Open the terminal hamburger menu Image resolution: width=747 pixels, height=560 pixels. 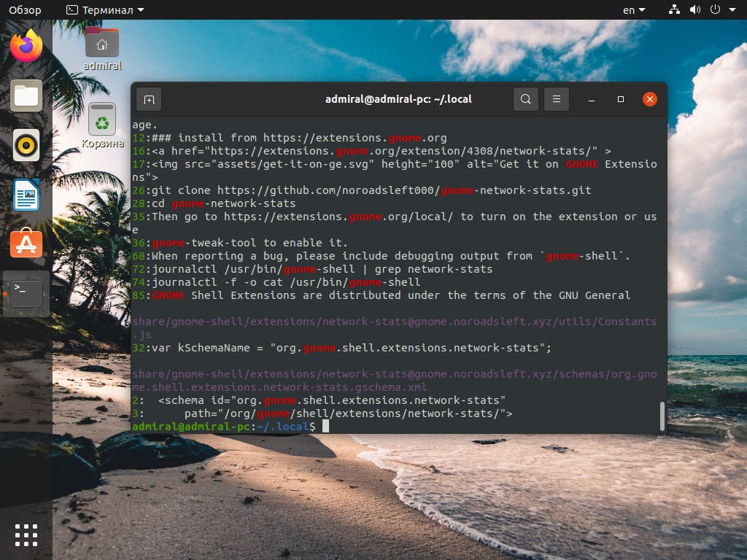click(x=556, y=99)
